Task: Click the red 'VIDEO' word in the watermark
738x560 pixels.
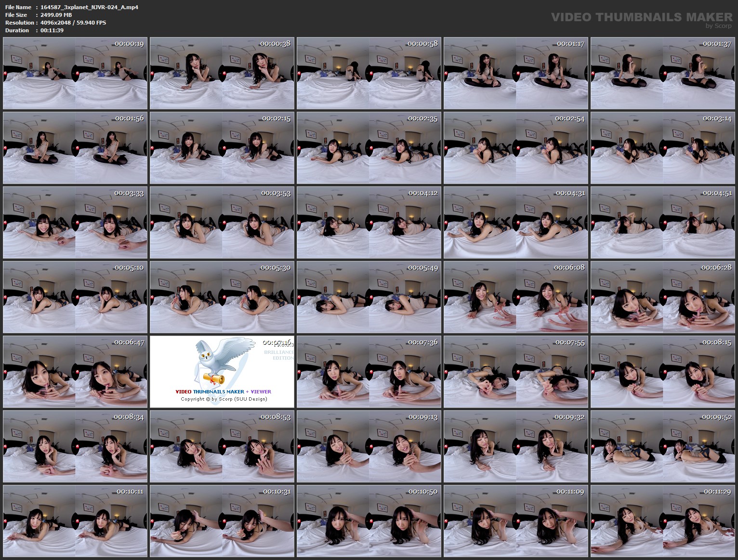Action: [184, 391]
